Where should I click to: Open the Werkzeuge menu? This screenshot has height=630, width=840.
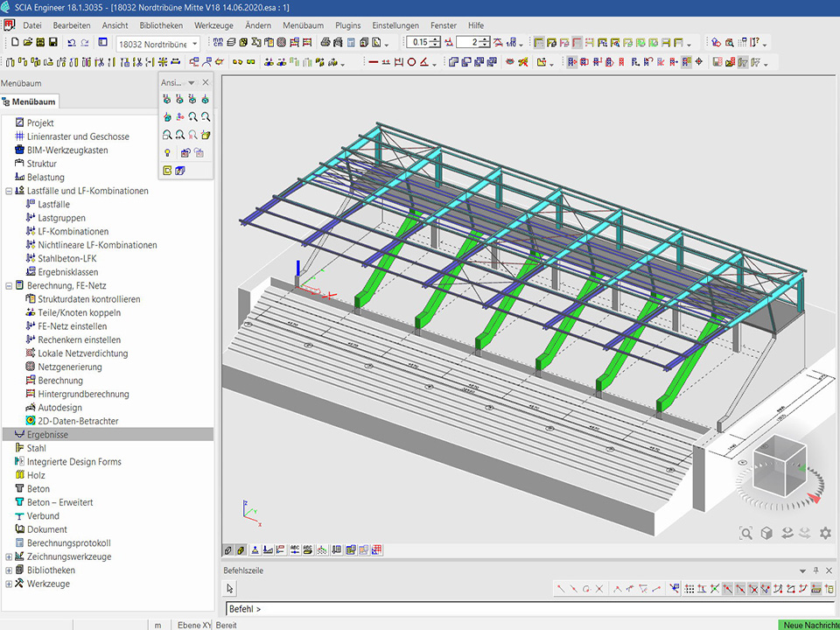pyautogui.click(x=213, y=25)
